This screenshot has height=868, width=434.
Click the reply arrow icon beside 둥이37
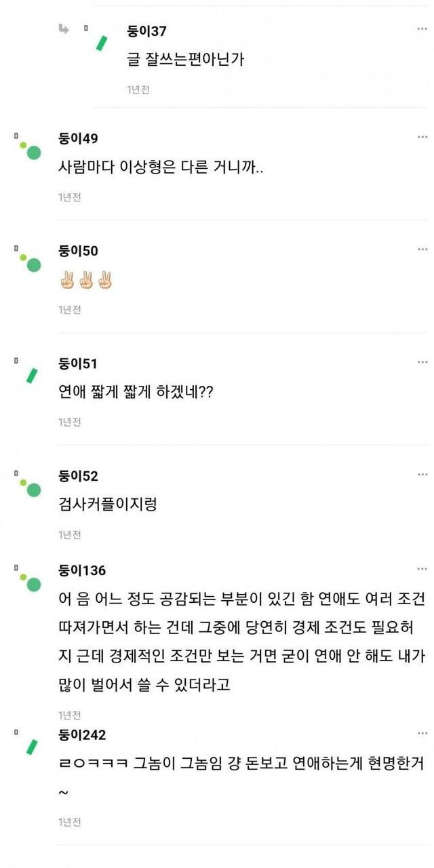(x=64, y=28)
